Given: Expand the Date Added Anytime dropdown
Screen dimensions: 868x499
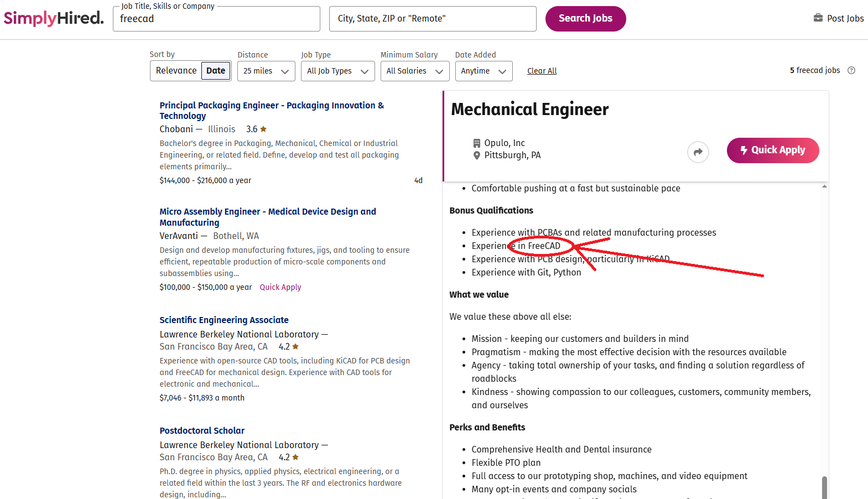Looking at the screenshot, I should (484, 71).
